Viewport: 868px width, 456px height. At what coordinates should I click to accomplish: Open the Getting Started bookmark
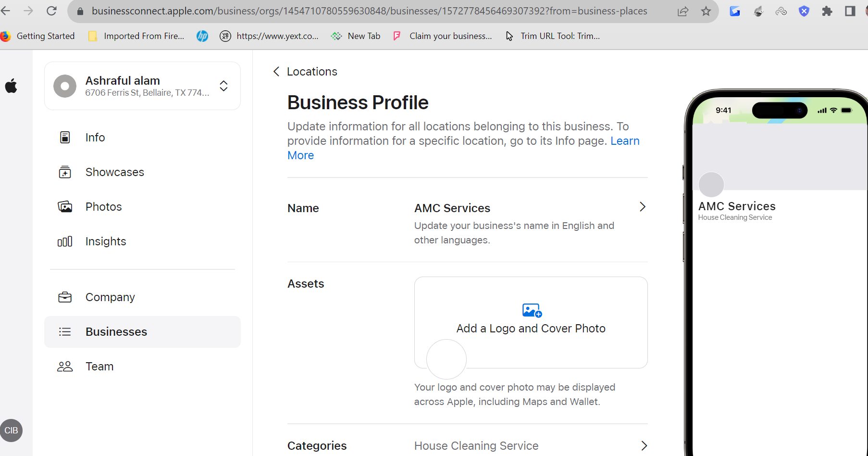(x=38, y=36)
